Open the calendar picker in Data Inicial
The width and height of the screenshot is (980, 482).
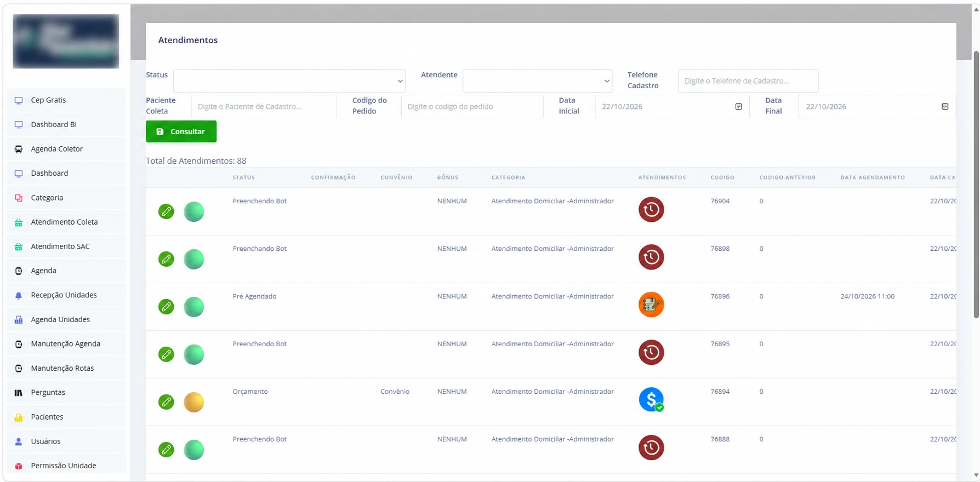pos(738,106)
